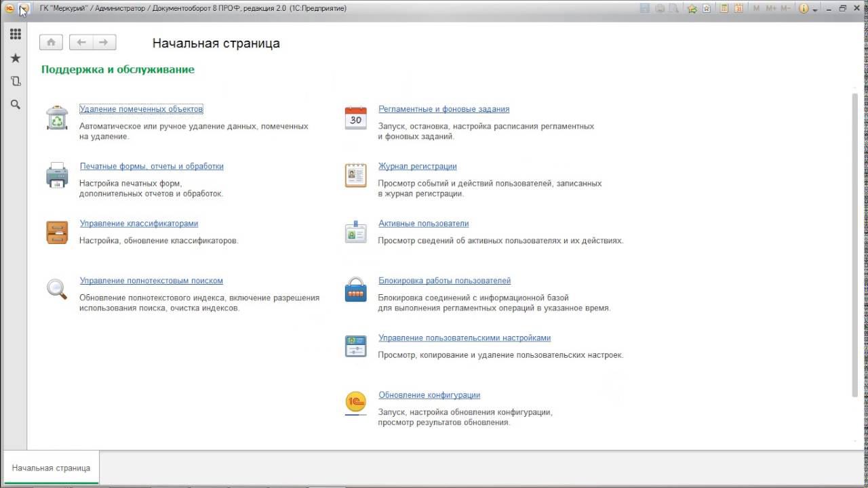Click the recycle bin icon for deleting marked objects
Screen dimensions: 868x488
click(x=57, y=117)
